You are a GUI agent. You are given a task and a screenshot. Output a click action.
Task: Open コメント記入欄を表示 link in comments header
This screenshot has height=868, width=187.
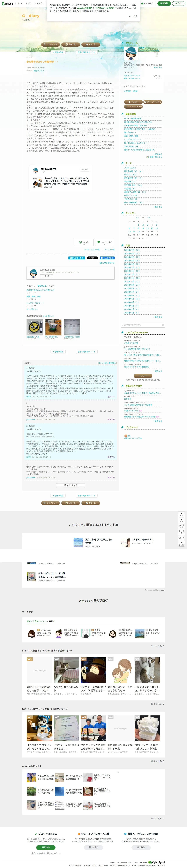107,363
